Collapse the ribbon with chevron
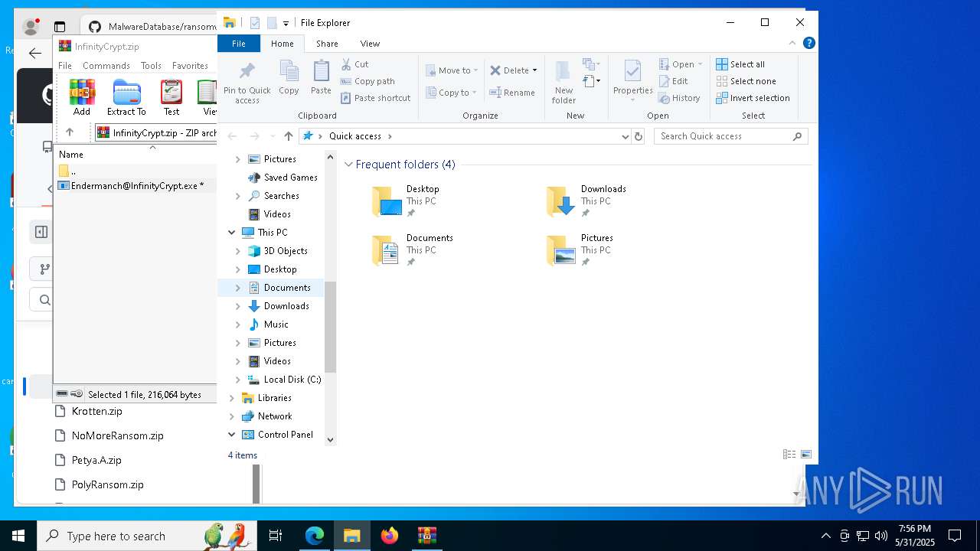Image resolution: width=980 pixels, height=551 pixels. [x=792, y=43]
